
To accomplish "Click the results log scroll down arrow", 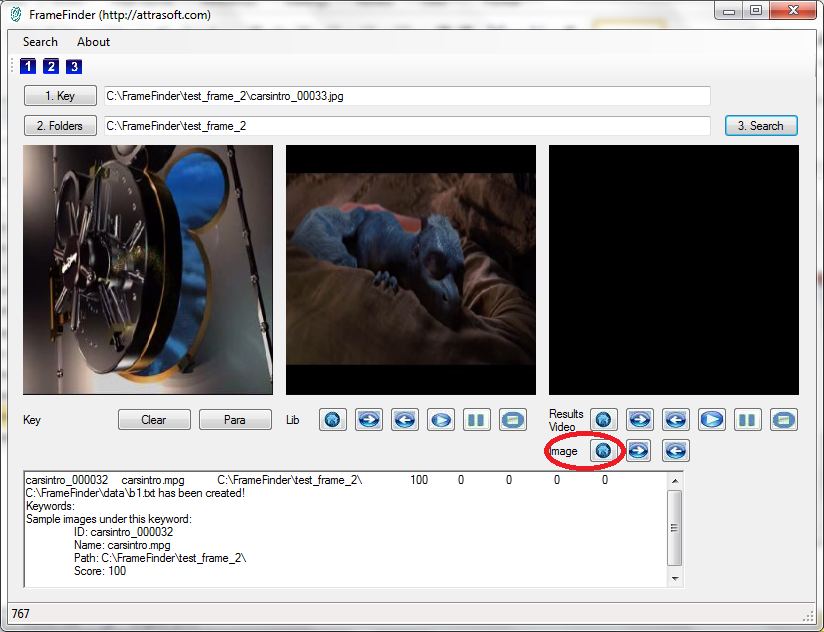I will tap(675, 578).
